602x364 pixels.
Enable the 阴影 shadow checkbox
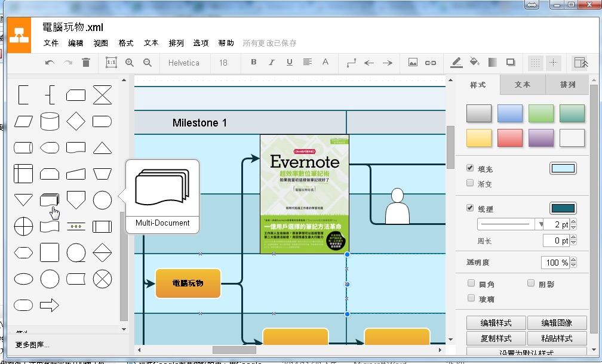coord(532,284)
